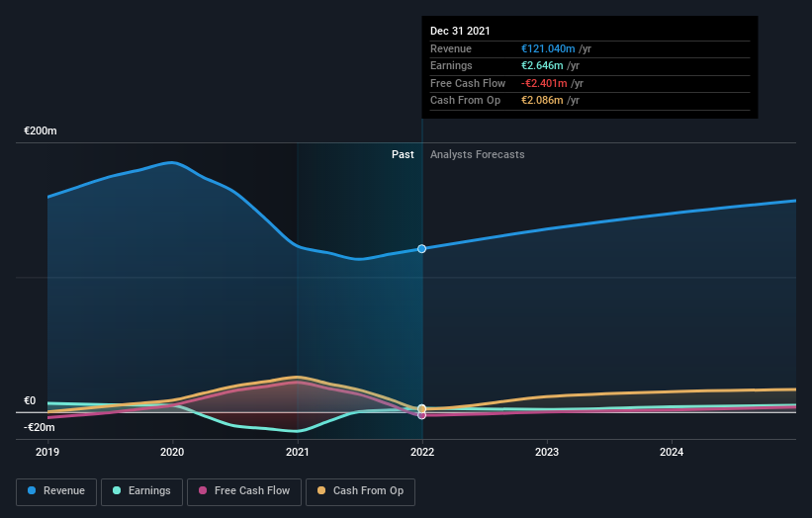The width and height of the screenshot is (812, 518).
Task: Click the Past label on chart
Action: coord(403,154)
